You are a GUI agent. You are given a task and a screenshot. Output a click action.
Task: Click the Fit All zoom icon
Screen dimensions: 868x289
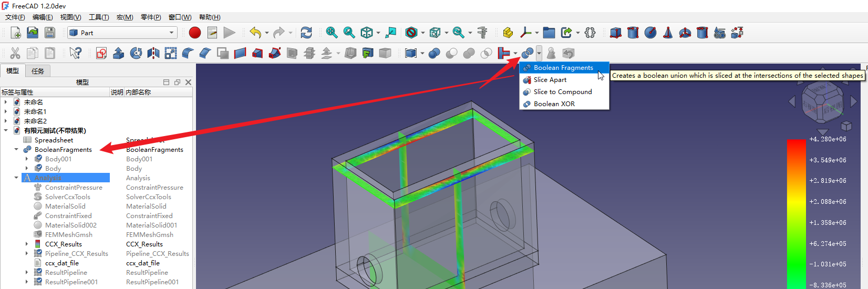[332, 33]
